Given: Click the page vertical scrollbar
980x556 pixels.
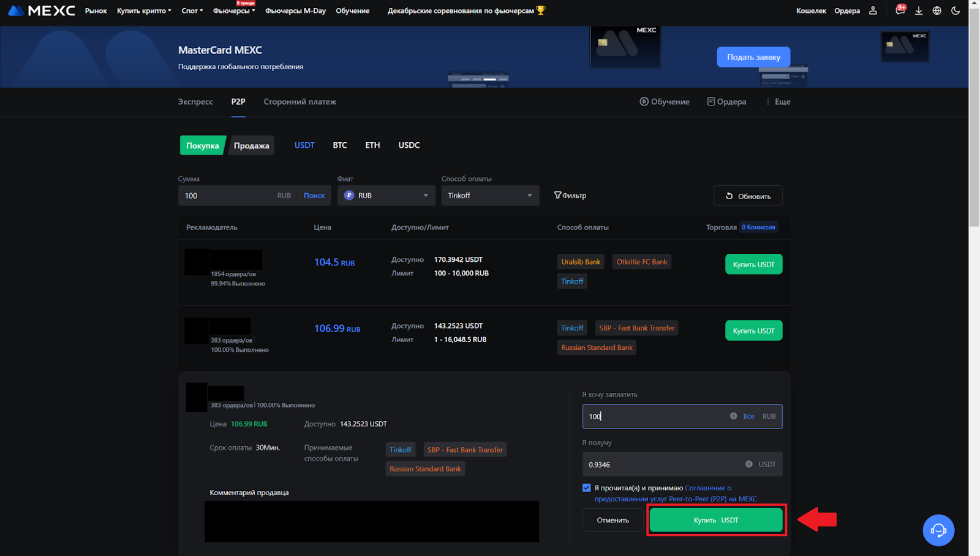Looking at the screenshot, I should (x=974, y=116).
